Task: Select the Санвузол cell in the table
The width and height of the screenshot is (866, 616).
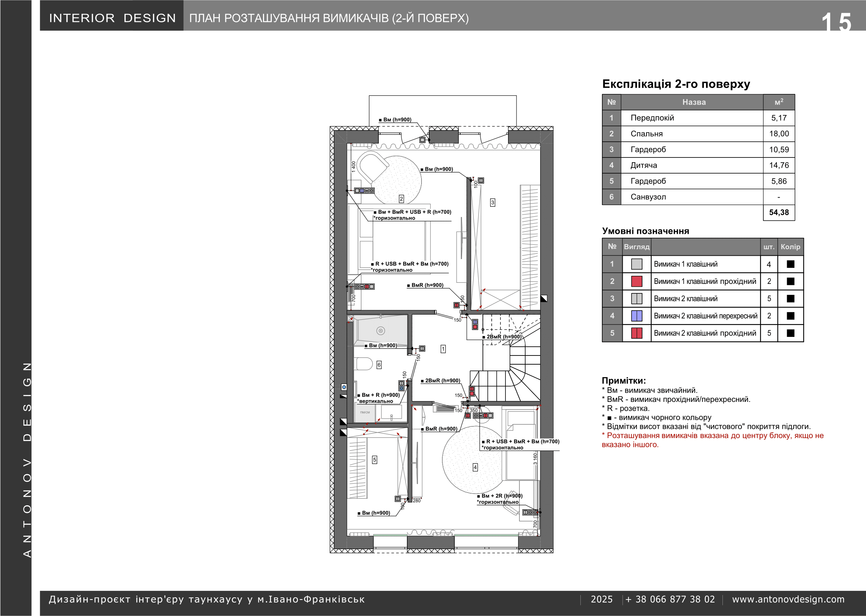Action: 692,197
